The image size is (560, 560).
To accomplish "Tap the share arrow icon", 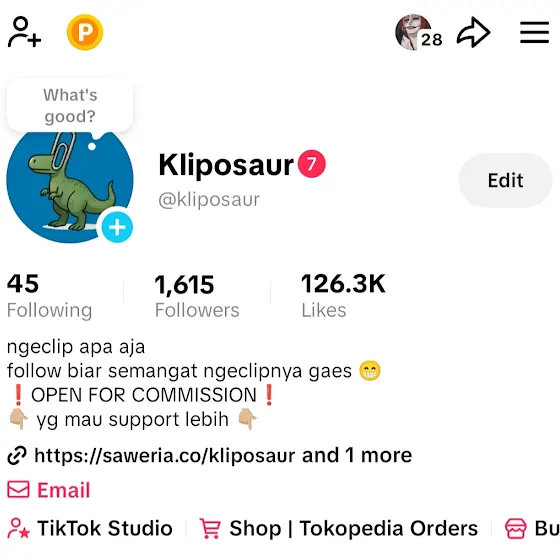I will [x=474, y=32].
